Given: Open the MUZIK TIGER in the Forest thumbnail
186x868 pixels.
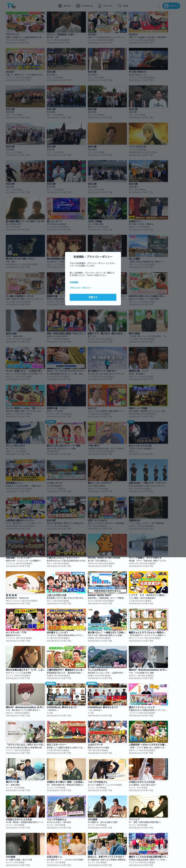Looking at the screenshot, I should point(107,545).
